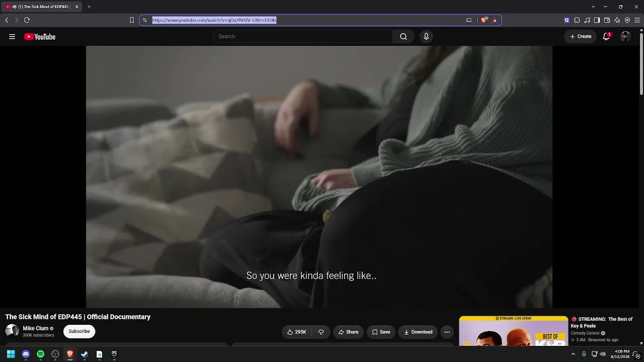Open the Comedy Central channel link
Screen dimensions: 644x362
[585, 333]
